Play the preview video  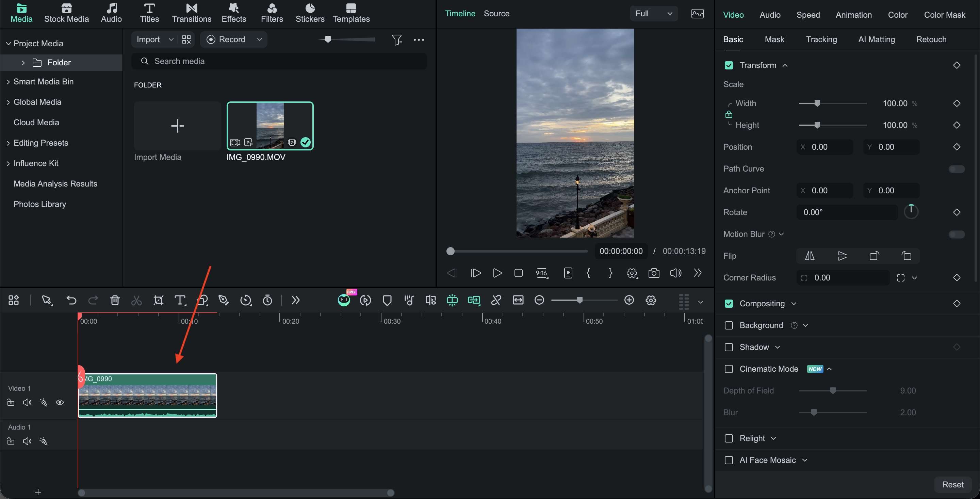(x=497, y=273)
